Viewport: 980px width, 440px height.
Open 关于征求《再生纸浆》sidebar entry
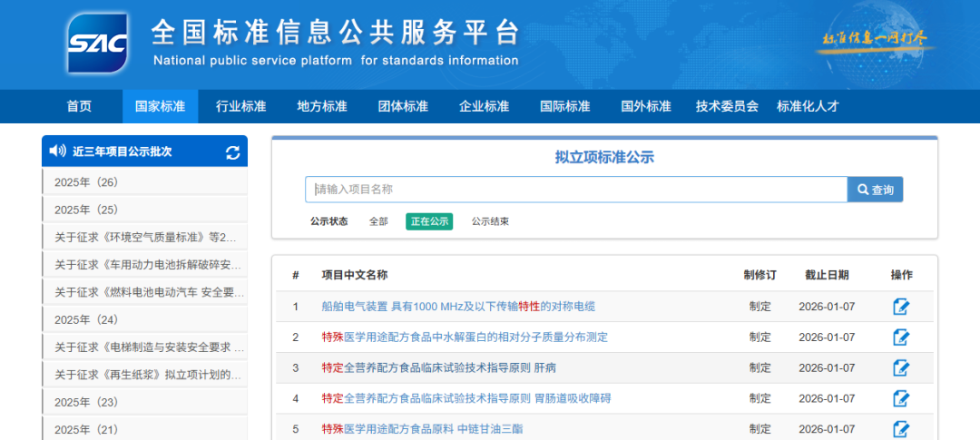(144, 375)
